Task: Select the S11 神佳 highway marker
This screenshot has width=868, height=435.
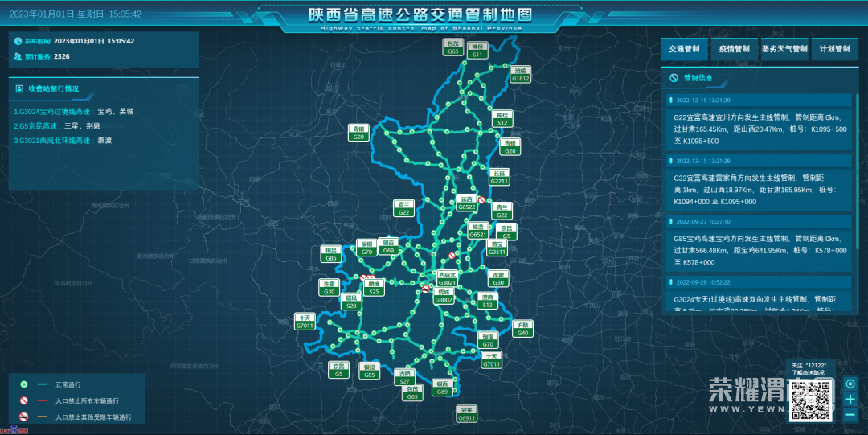Action: 477,51
